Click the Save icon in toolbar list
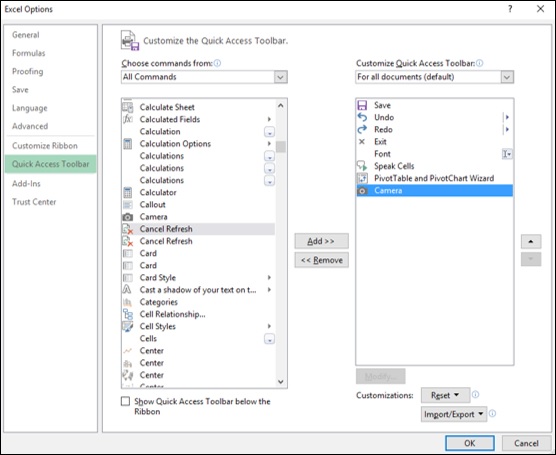Viewport: 556px width, 455px height. pos(362,105)
